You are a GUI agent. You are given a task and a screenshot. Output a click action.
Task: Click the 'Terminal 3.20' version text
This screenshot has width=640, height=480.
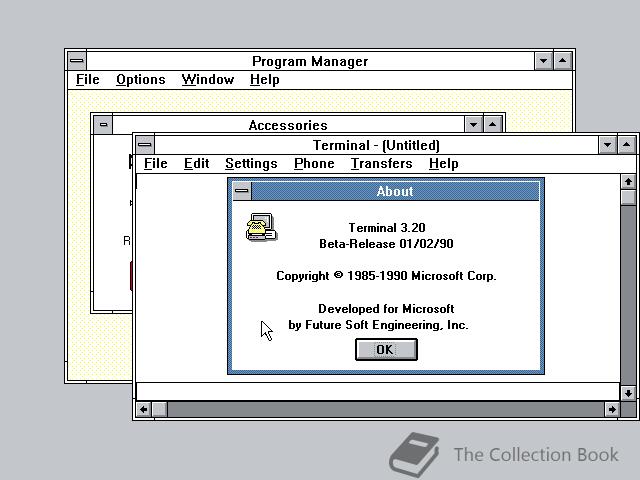(x=387, y=227)
